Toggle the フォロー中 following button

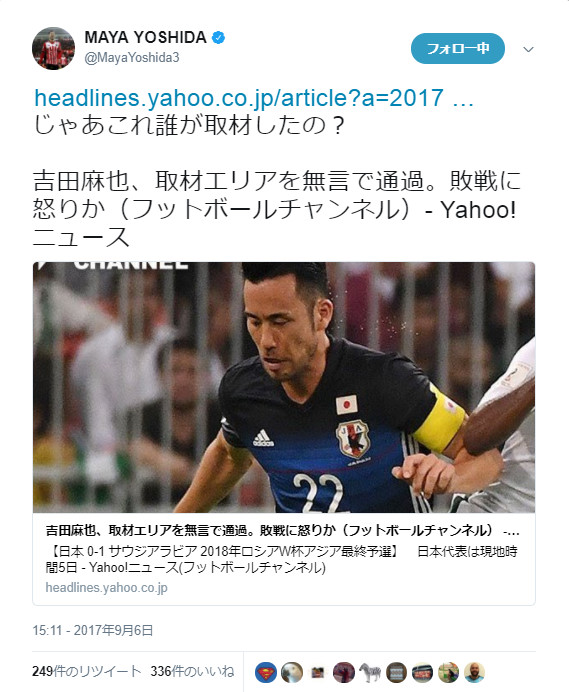[x=458, y=48]
